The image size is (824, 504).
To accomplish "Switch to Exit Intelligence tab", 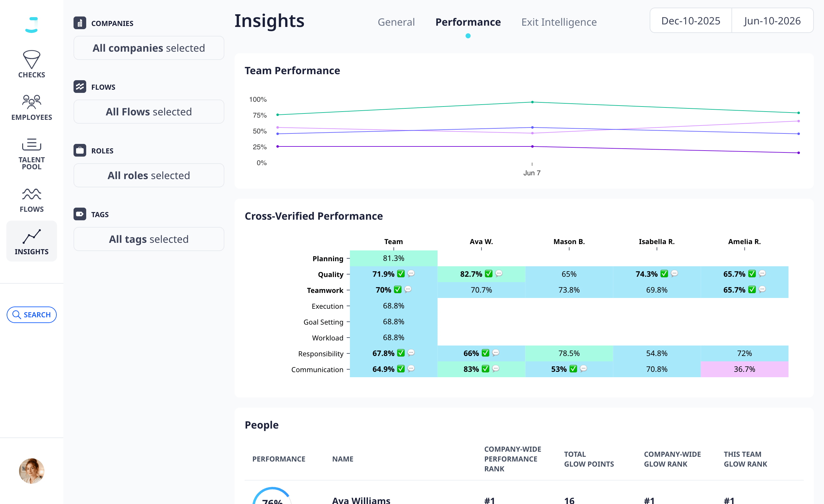I will coord(559,22).
